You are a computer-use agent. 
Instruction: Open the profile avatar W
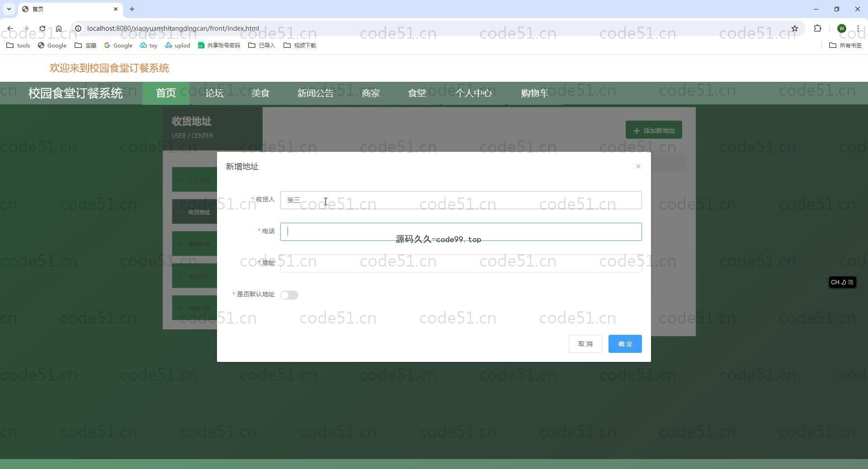point(841,28)
